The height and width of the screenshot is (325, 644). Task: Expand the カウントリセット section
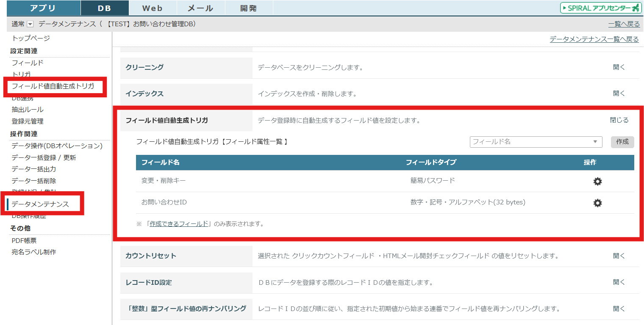(x=619, y=256)
